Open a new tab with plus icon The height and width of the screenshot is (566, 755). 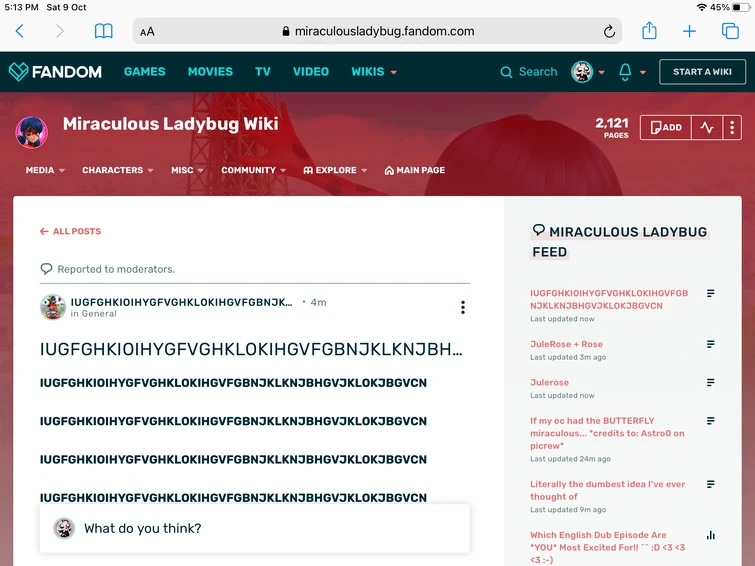[690, 31]
